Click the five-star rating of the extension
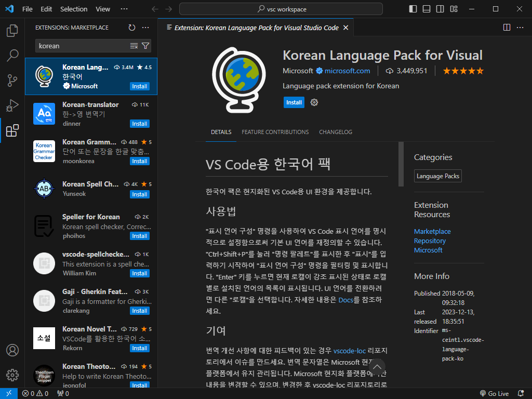Image resolution: width=532 pixels, height=399 pixels. point(463,71)
